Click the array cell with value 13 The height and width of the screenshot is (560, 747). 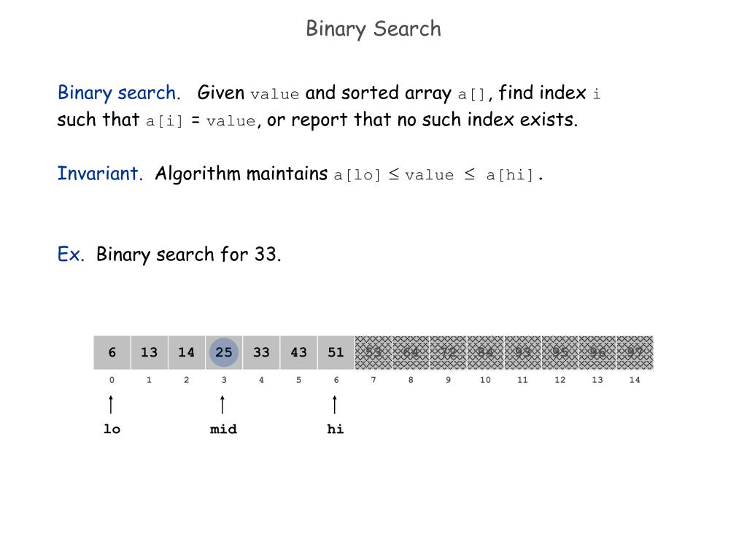tap(149, 352)
